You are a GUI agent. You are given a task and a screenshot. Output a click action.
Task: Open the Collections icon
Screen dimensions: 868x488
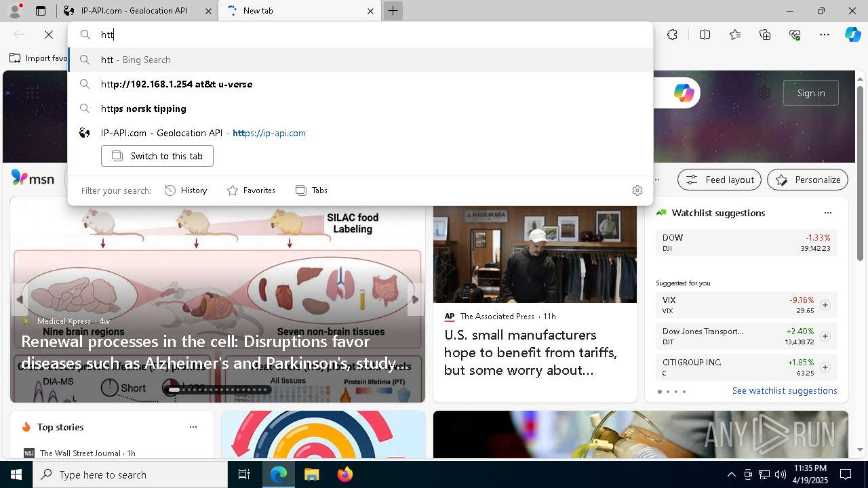tap(765, 35)
